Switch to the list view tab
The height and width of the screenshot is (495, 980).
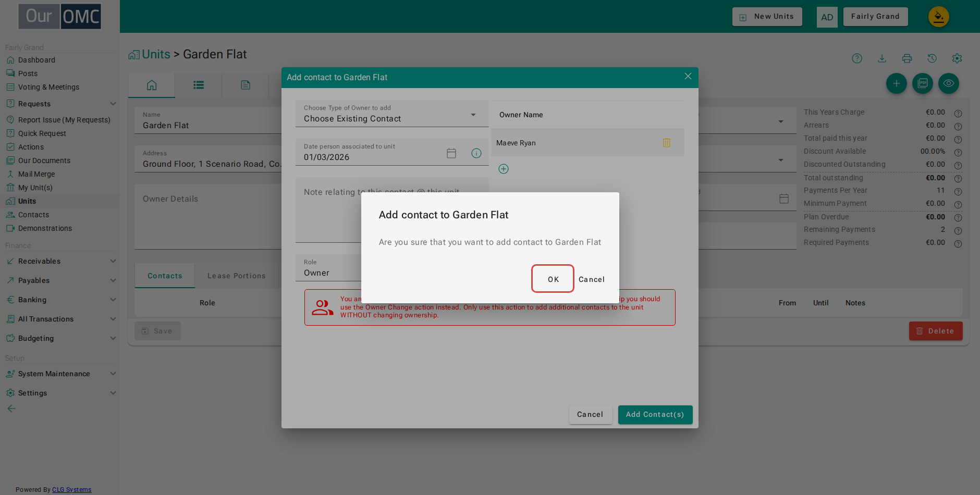coord(199,85)
